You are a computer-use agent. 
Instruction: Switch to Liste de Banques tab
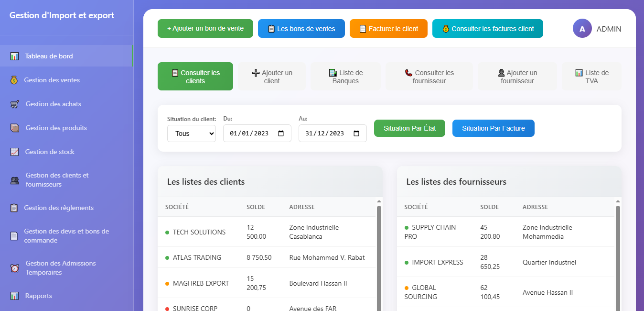346,77
